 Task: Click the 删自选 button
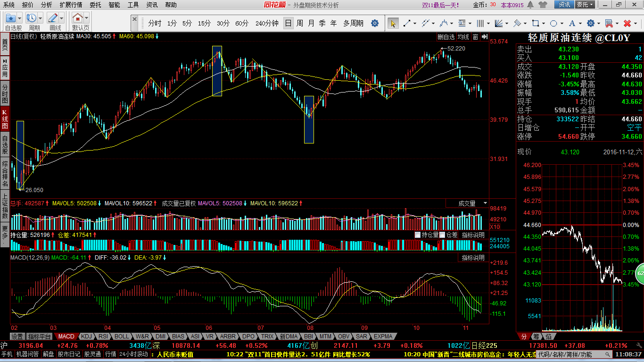coord(446,37)
